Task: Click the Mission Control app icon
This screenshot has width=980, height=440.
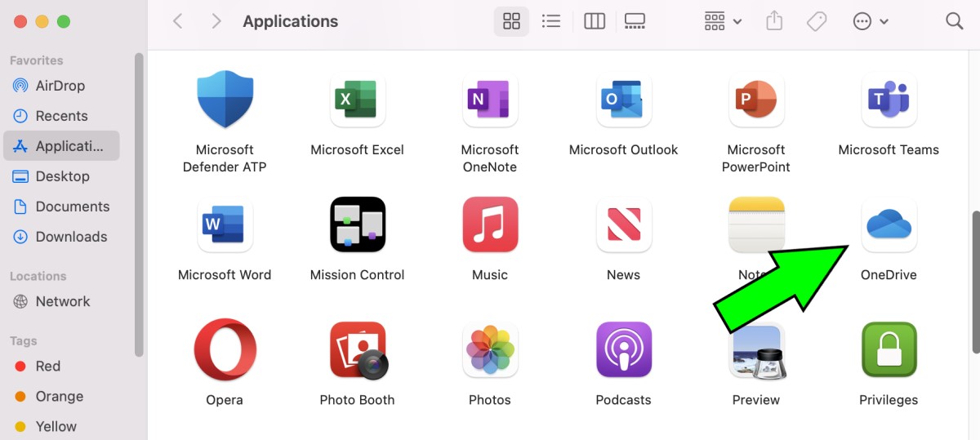Action: pyautogui.click(x=357, y=224)
